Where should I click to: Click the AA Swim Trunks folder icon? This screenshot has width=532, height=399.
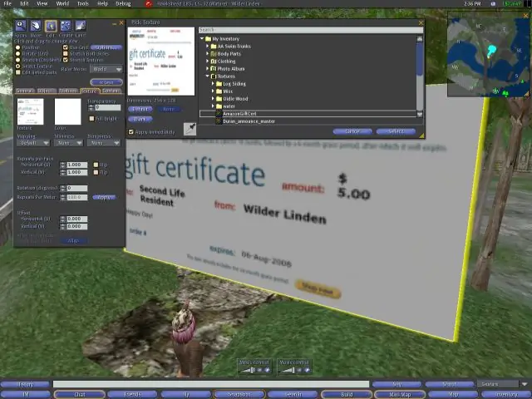click(x=214, y=47)
